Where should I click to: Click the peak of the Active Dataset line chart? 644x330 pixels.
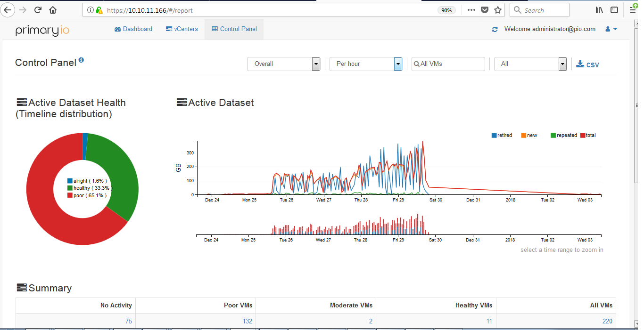click(422, 142)
